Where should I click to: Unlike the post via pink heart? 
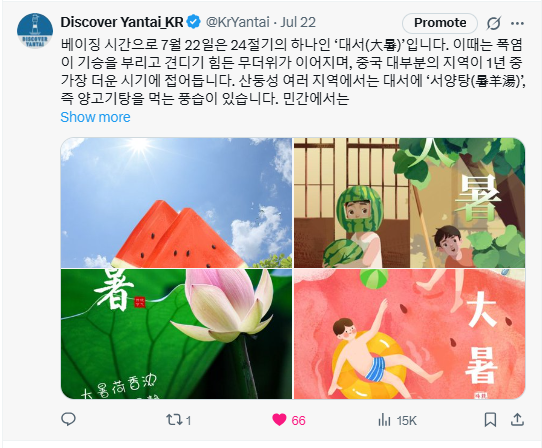pyautogui.click(x=279, y=420)
